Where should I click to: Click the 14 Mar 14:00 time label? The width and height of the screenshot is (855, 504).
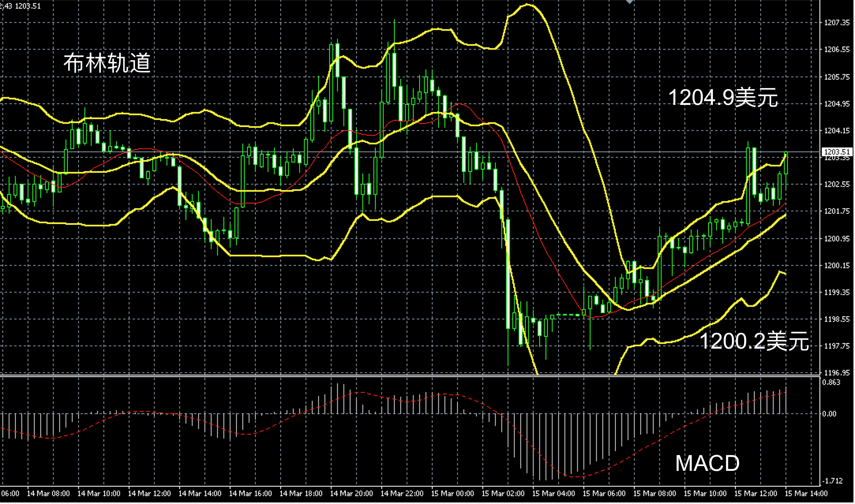(200, 493)
